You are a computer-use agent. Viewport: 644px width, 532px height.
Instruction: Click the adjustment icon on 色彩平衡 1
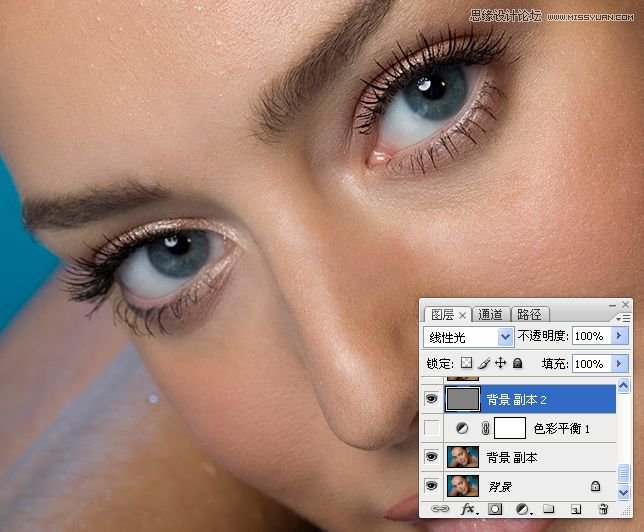point(462,428)
